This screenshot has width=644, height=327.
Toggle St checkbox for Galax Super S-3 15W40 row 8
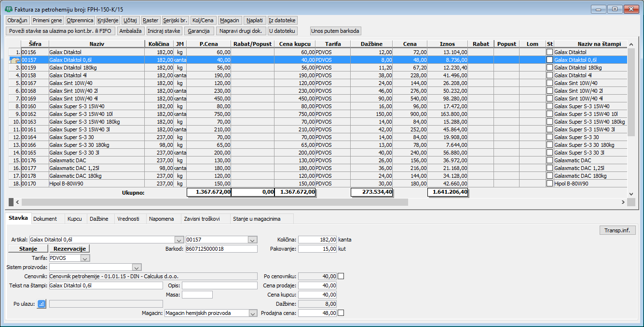549,106
